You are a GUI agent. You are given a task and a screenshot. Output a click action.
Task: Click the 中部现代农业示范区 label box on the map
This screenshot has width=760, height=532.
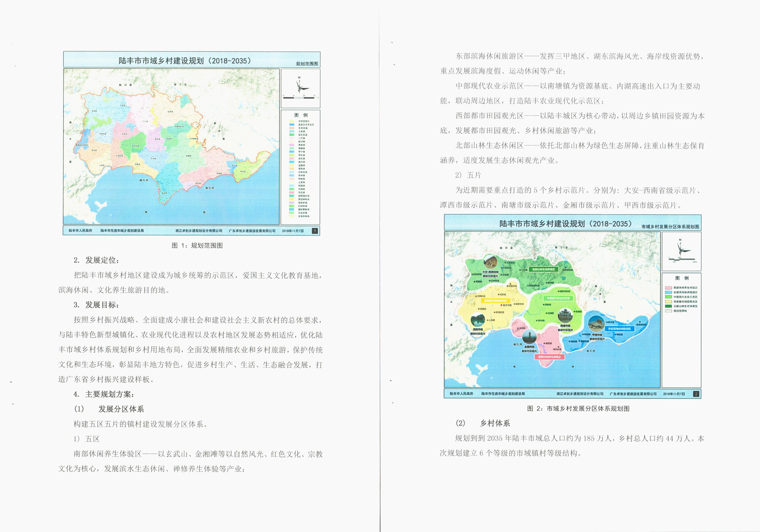click(558, 298)
